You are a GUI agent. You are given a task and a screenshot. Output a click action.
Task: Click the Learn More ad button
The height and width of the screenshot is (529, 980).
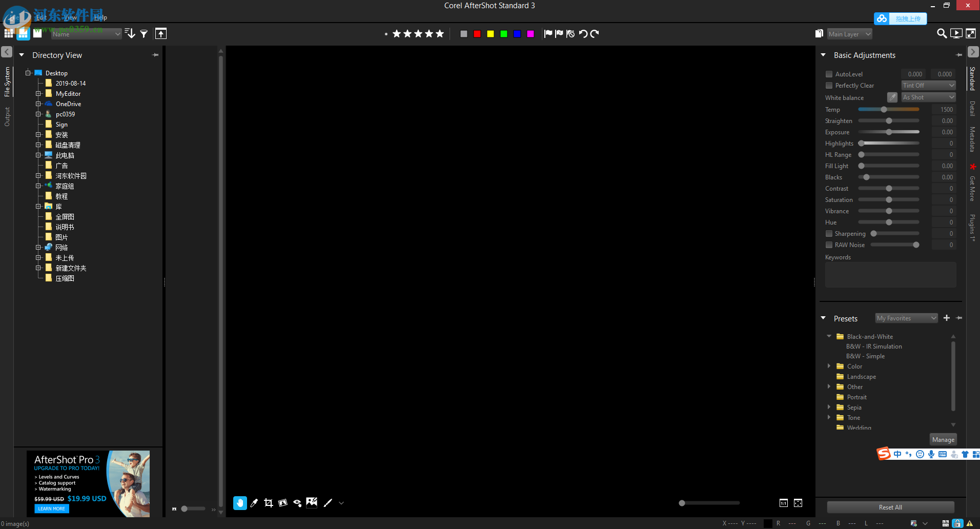click(51, 508)
